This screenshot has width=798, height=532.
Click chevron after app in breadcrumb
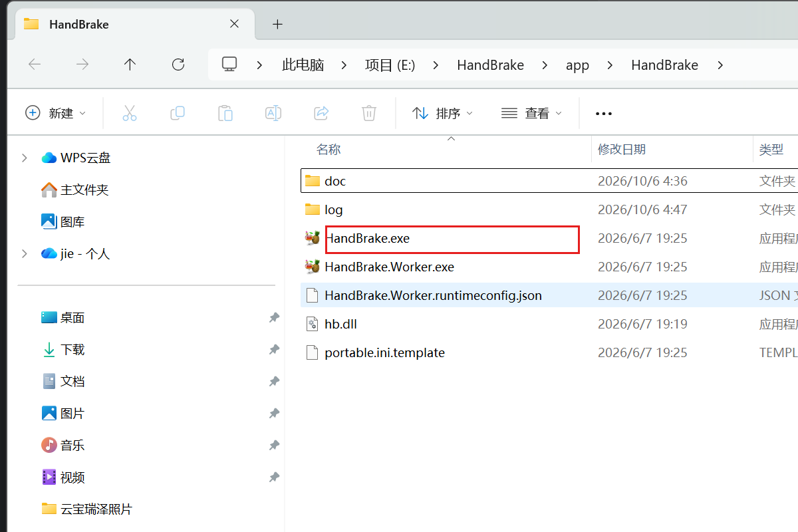(x=610, y=65)
